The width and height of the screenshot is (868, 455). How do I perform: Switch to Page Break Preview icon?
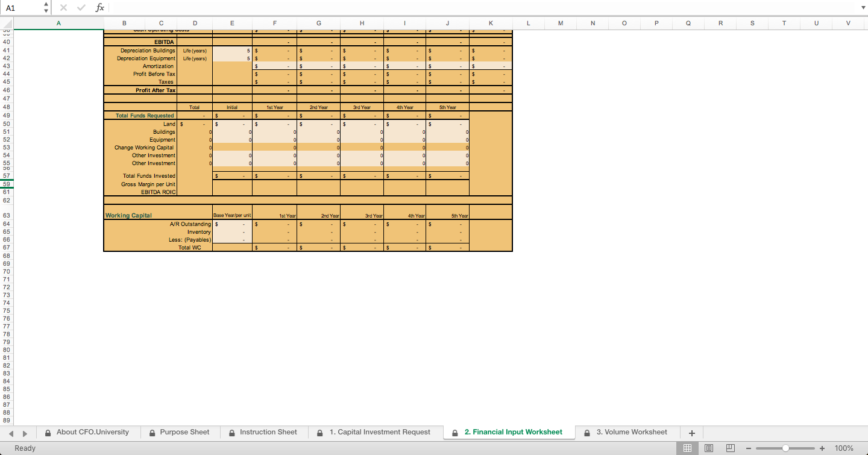tap(730, 448)
